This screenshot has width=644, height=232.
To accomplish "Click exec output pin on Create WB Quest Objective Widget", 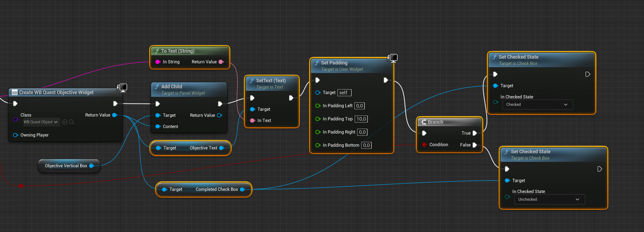I will pos(115,103).
